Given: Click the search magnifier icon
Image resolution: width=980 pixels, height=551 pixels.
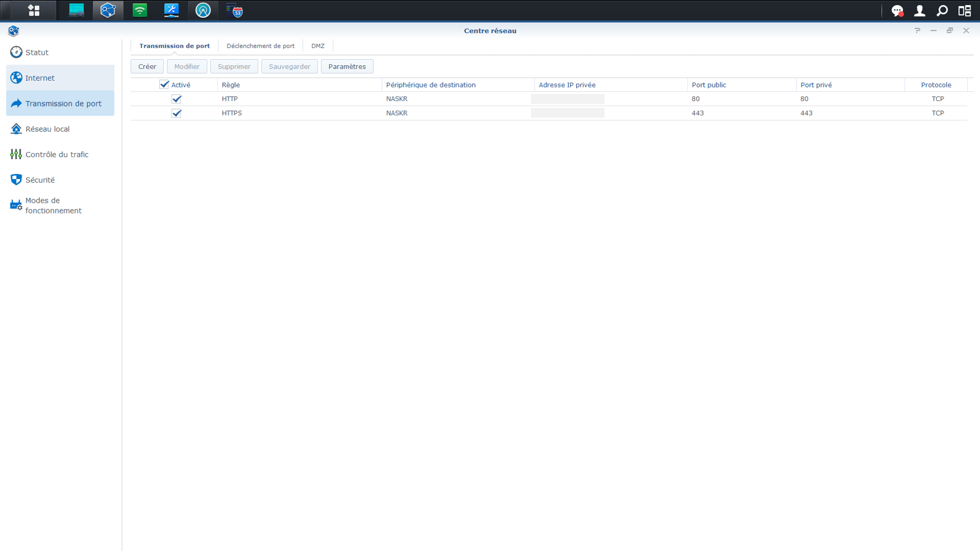Looking at the screenshot, I should [942, 11].
